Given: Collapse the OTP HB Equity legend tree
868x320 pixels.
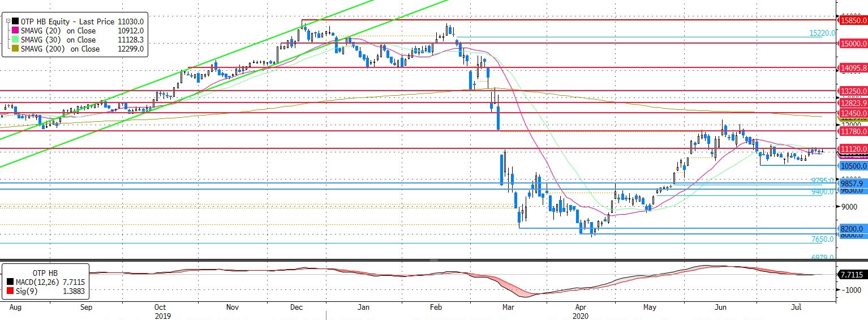Looking at the screenshot, I should tap(7, 21).
